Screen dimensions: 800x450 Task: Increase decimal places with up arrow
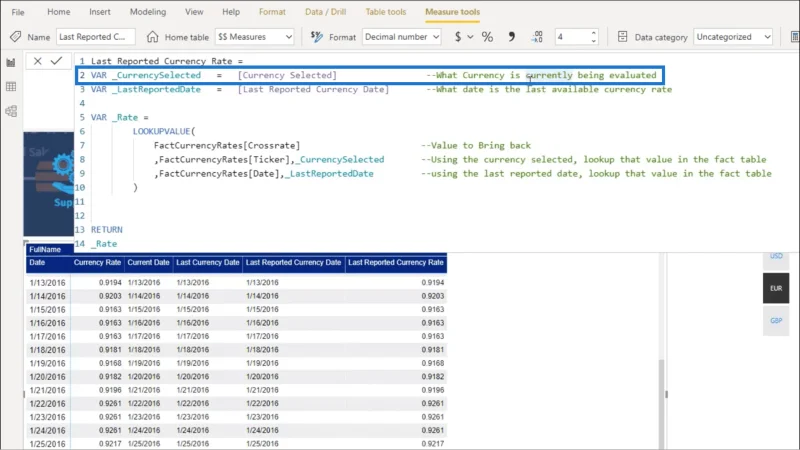click(x=593, y=33)
